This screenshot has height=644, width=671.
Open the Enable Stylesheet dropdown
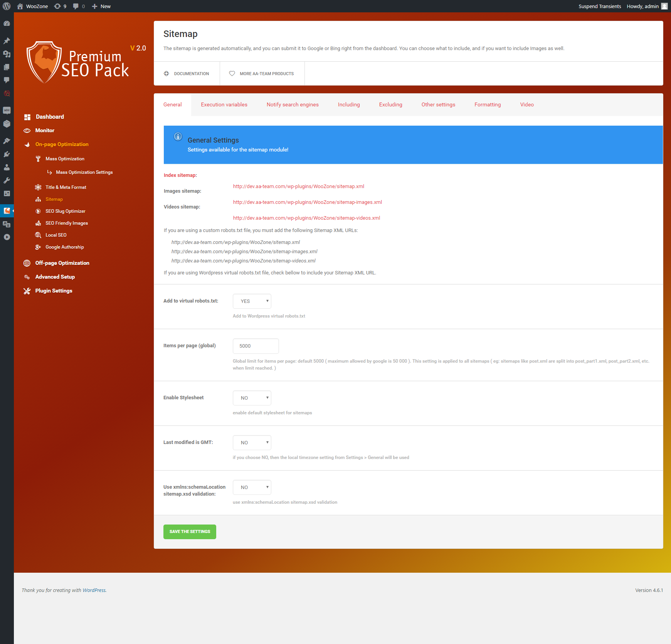coord(252,398)
